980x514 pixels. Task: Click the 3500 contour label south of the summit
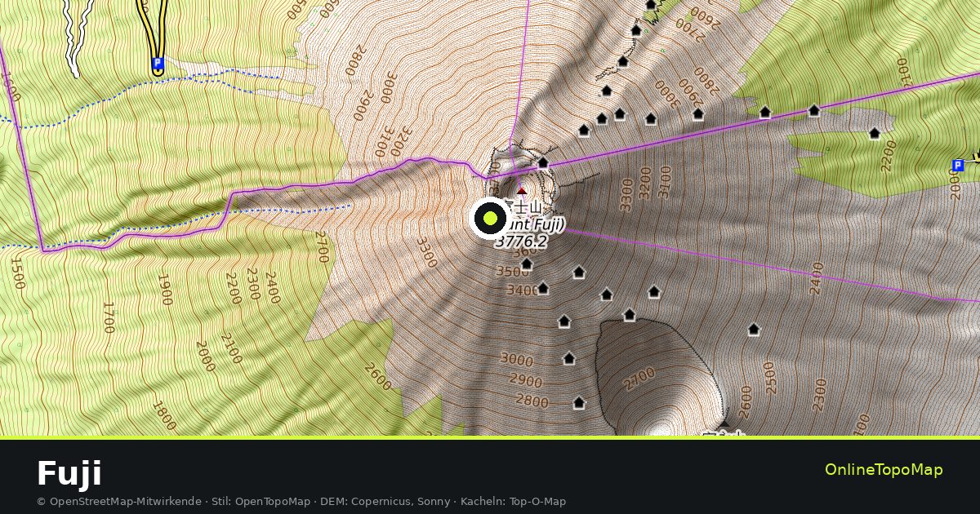[x=513, y=271]
